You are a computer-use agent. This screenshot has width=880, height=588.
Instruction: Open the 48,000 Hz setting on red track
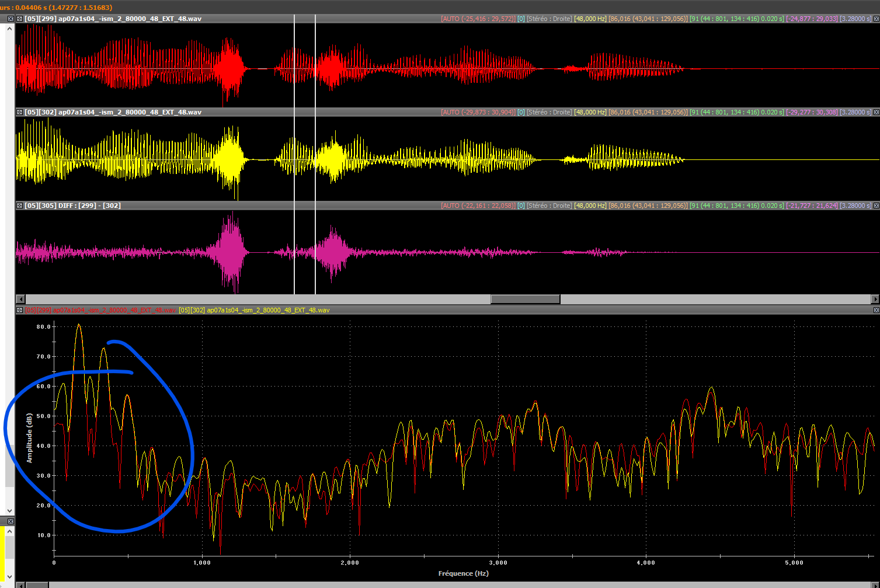click(x=590, y=19)
